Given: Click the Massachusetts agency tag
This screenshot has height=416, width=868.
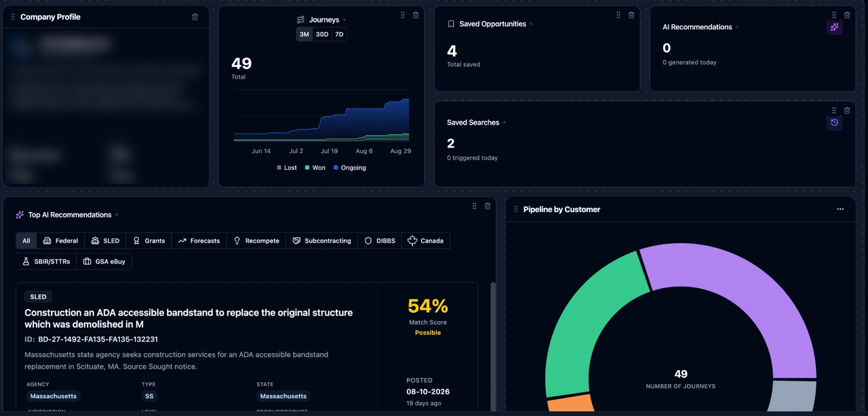Looking at the screenshot, I should tap(54, 396).
